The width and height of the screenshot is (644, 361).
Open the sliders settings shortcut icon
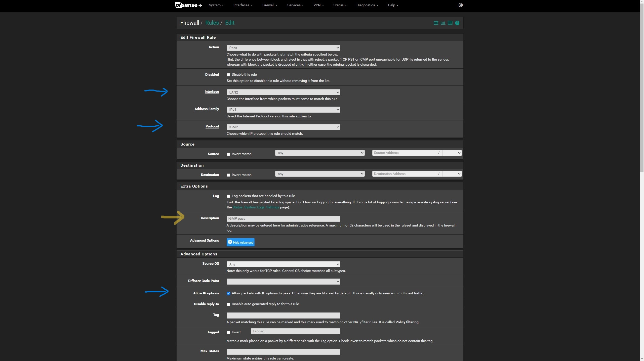click(436, 23)
